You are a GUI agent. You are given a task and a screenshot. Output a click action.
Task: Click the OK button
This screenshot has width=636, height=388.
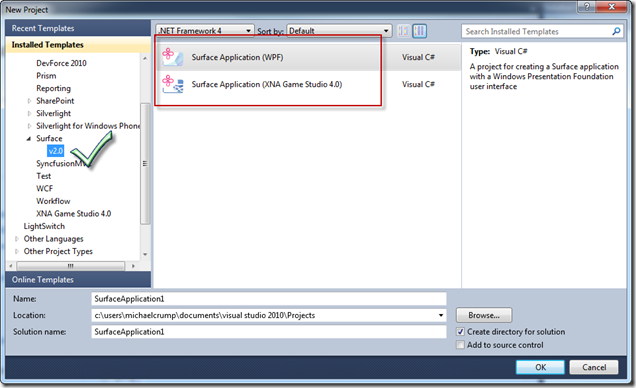pyautogui.click(x=540, y=367)
